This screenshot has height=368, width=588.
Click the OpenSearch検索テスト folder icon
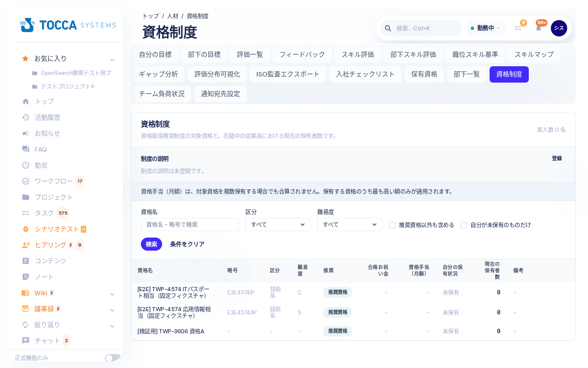[35, 73]
